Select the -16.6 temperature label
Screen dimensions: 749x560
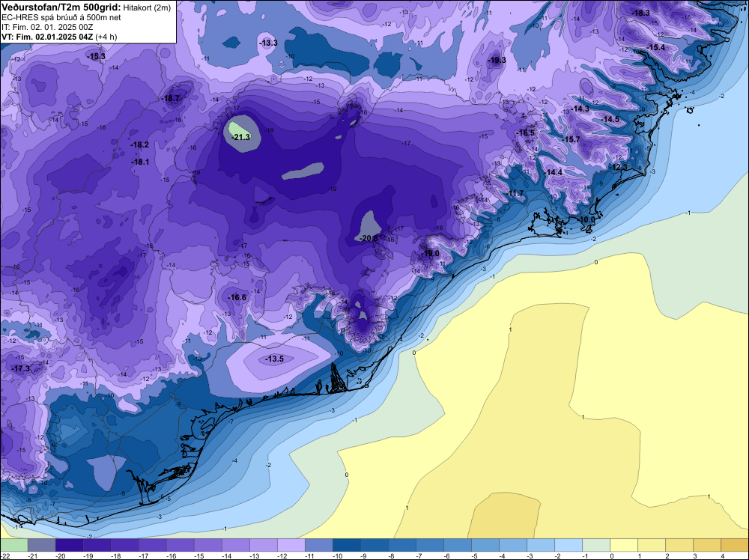pyautogui.click(x=237, y=297)
